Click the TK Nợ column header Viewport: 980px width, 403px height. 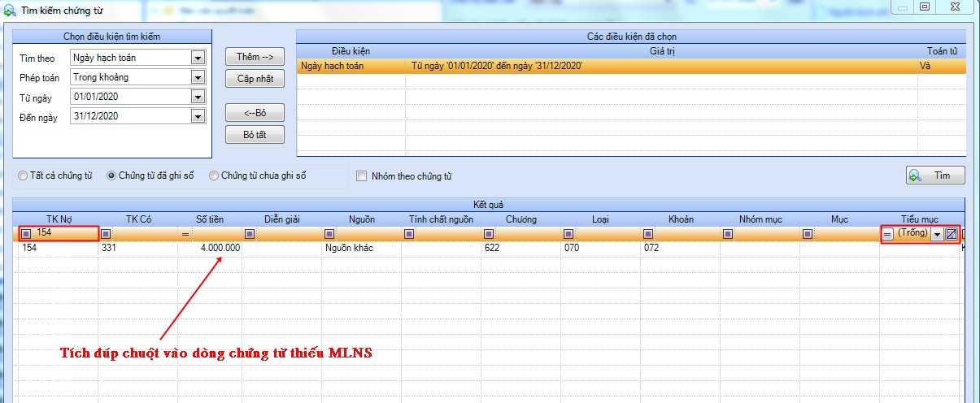pyautogui.click(x=59, y=219)
